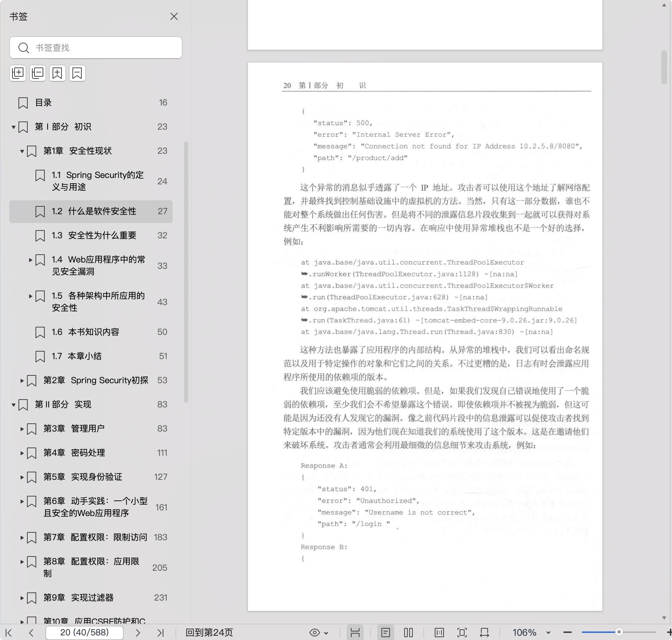Select the 目录 bookmark entry

tap(43, 103)
